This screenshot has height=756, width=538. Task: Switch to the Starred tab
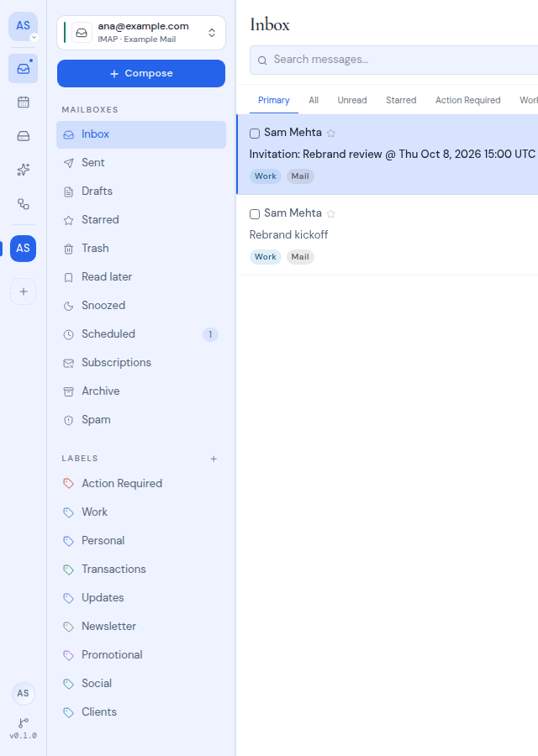click(x=401, y=100)
